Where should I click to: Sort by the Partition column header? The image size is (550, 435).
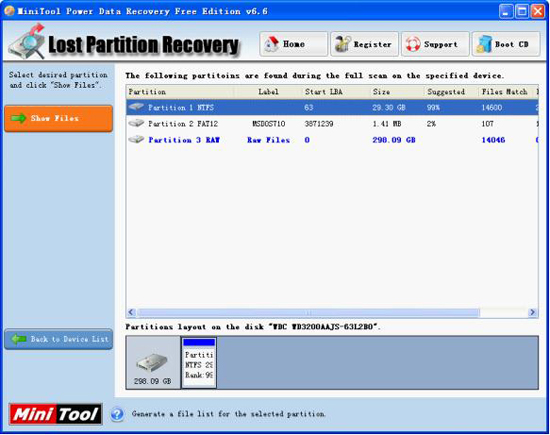coord(180,92)
